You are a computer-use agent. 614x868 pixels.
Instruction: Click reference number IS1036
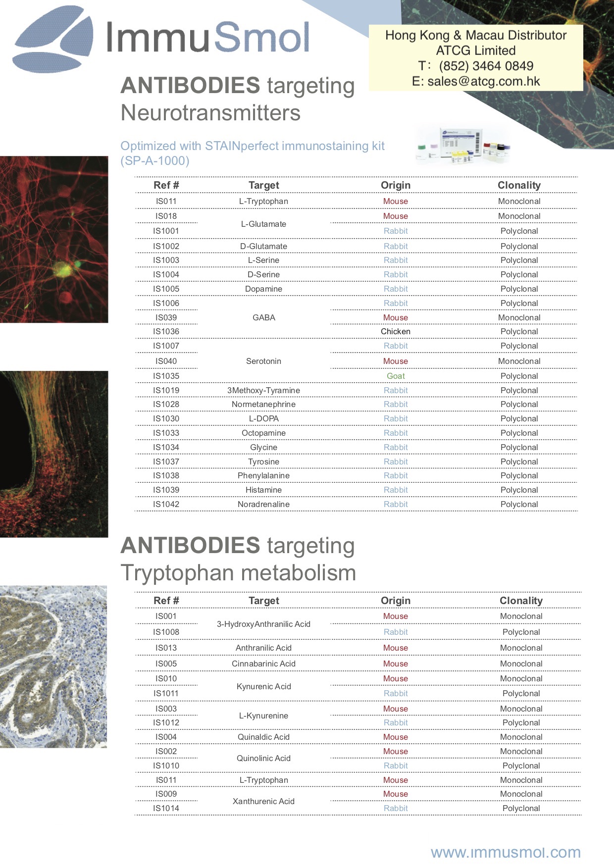(x=166, y=331)
